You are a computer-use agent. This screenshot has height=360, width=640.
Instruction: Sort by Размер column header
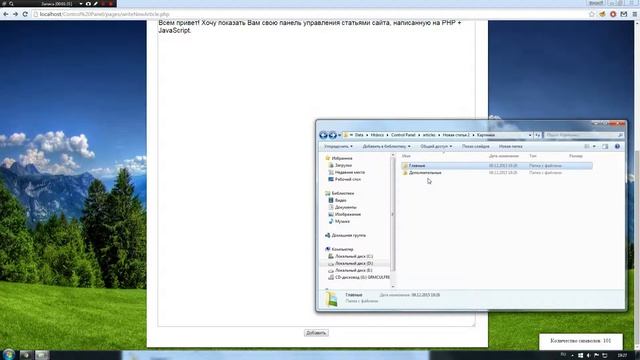(576, 156)
